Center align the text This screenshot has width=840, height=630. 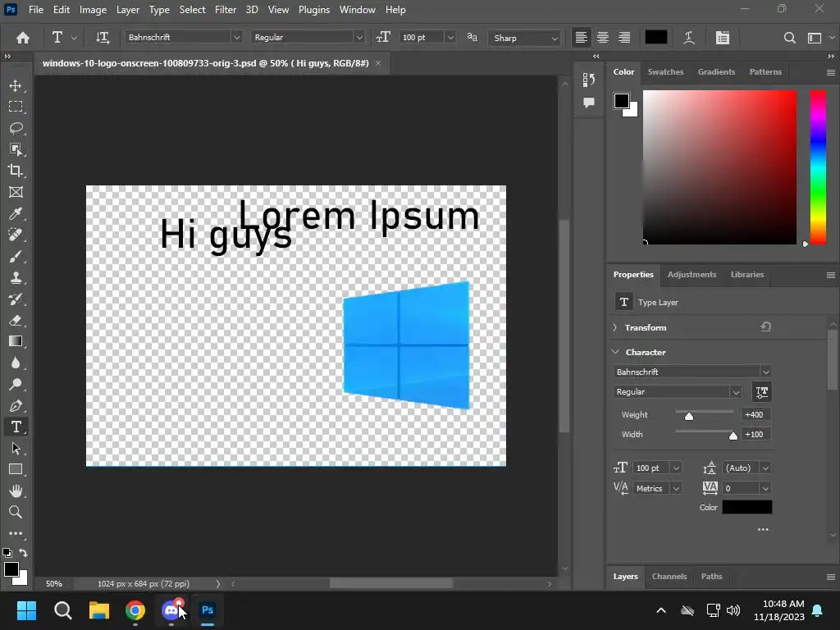coord(603,38)
